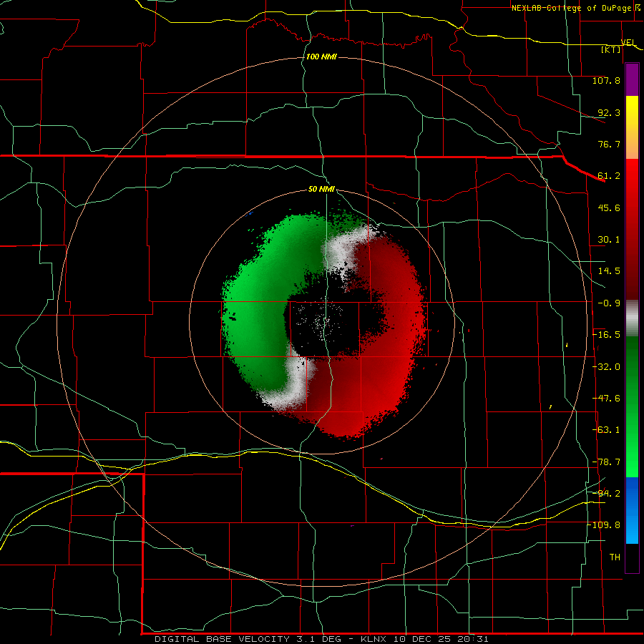Image resolution: width=644 pixels, height=644 pixels.
Task: Select the -94.2 legend value
Action: pos(606,493)
